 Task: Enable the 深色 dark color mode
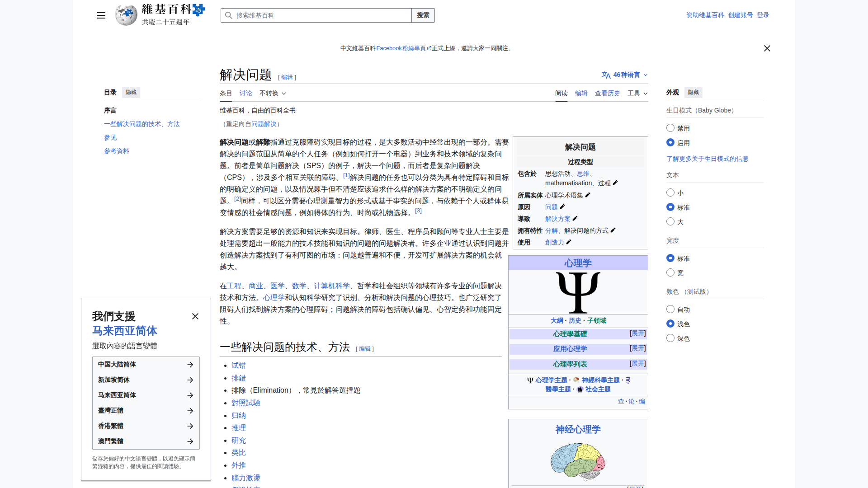point(670,338)
